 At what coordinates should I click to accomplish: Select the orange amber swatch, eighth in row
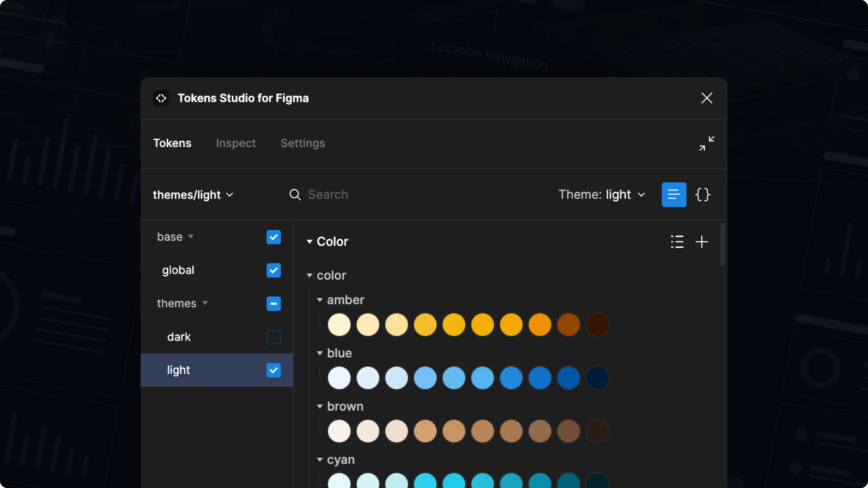point(540,325)
